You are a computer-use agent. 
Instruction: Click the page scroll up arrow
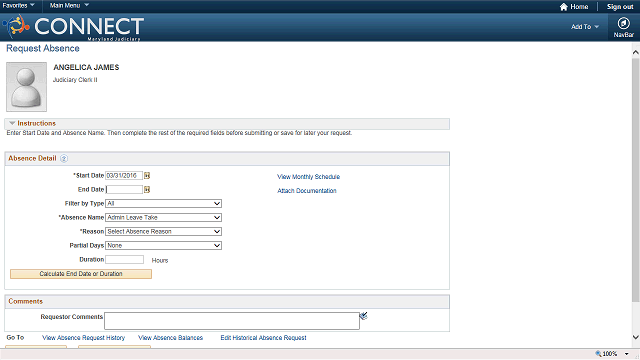(x=636, y=52)
